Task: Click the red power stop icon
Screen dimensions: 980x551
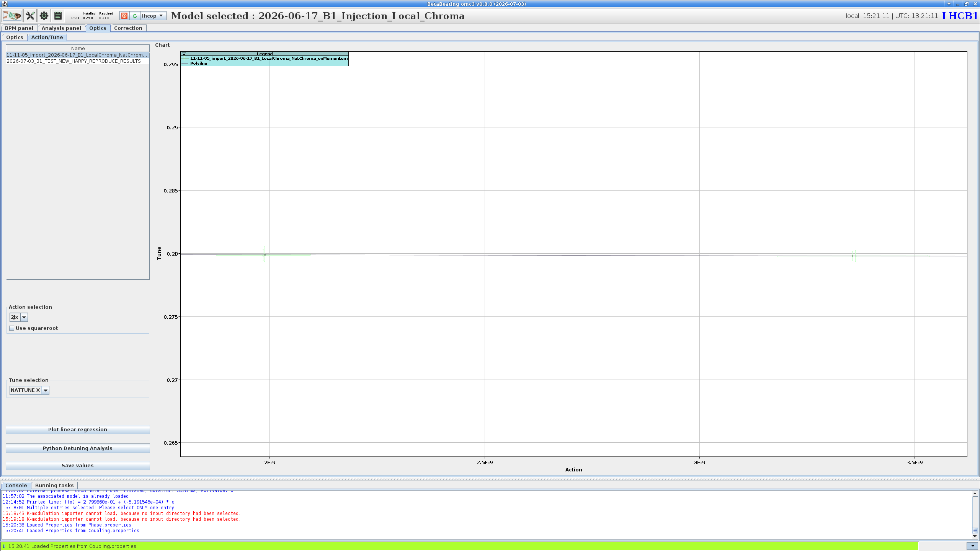Action: (124, 16)
